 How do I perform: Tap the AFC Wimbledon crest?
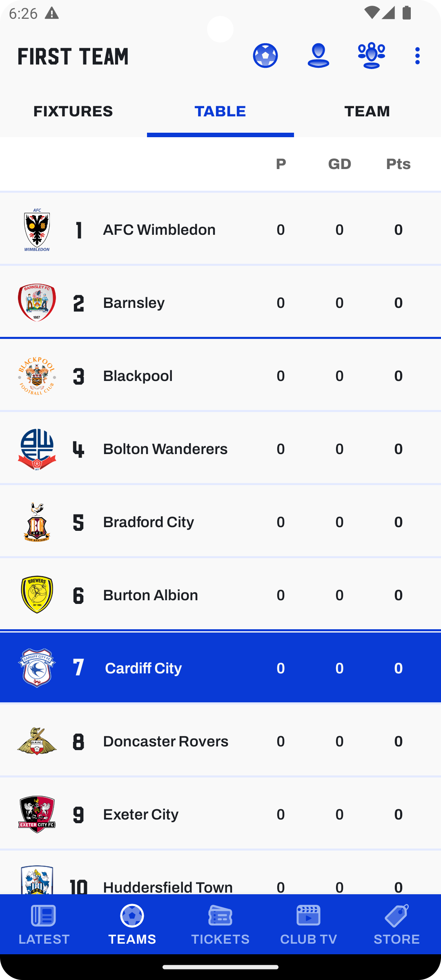37,230
